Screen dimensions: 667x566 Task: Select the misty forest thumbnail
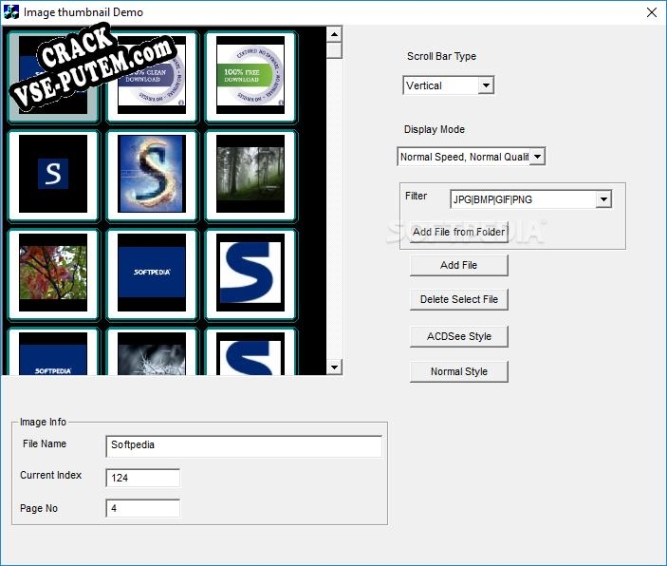tap(250, 174)
